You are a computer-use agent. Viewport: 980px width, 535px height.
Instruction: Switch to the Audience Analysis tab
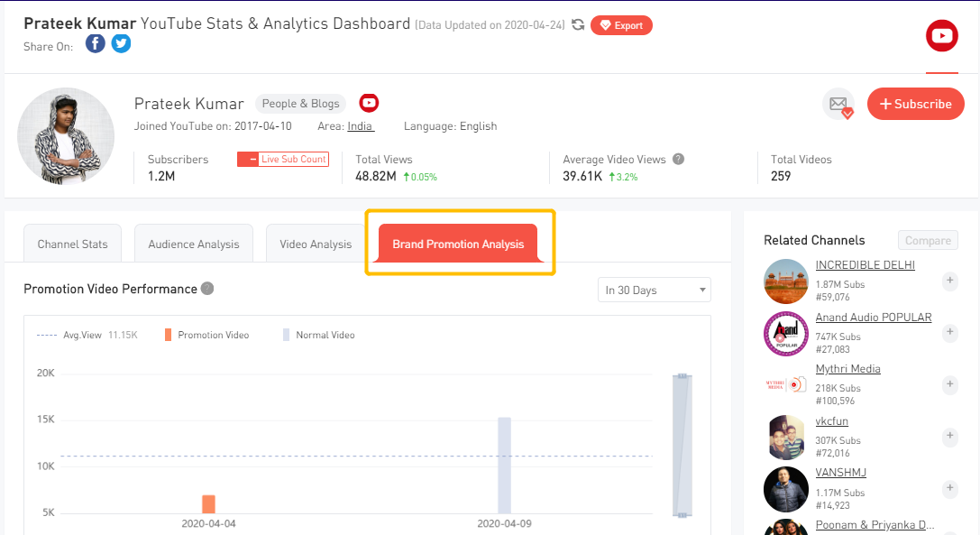tap(194, 244)
